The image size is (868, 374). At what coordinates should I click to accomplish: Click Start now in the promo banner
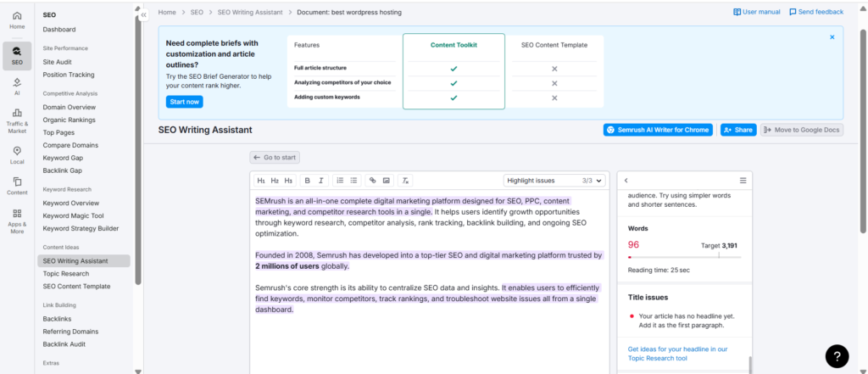pos(184,102)
